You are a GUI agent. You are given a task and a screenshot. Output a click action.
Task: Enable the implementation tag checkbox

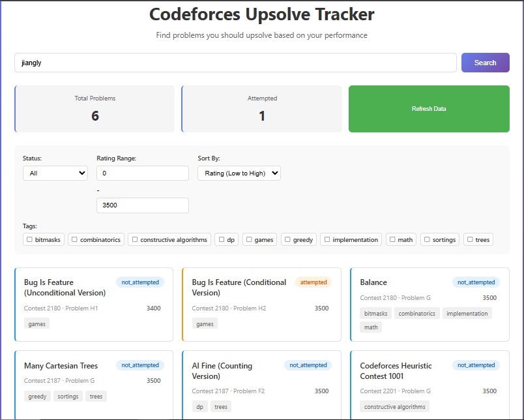pos(327,239)
